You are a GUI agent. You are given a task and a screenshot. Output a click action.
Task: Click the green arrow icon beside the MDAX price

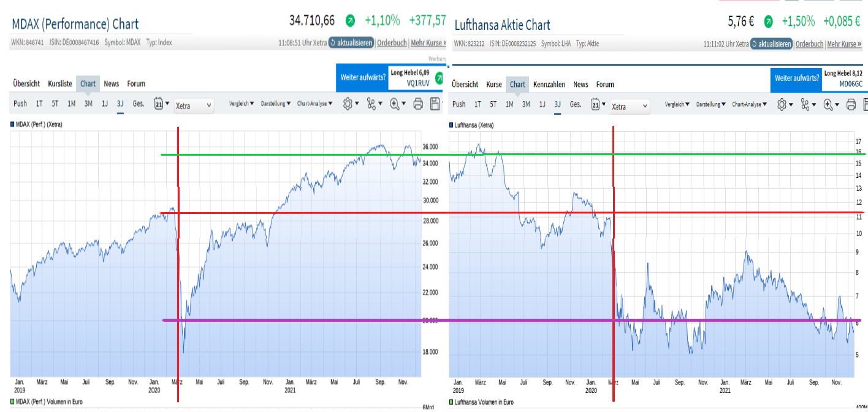tap(350, 20)
